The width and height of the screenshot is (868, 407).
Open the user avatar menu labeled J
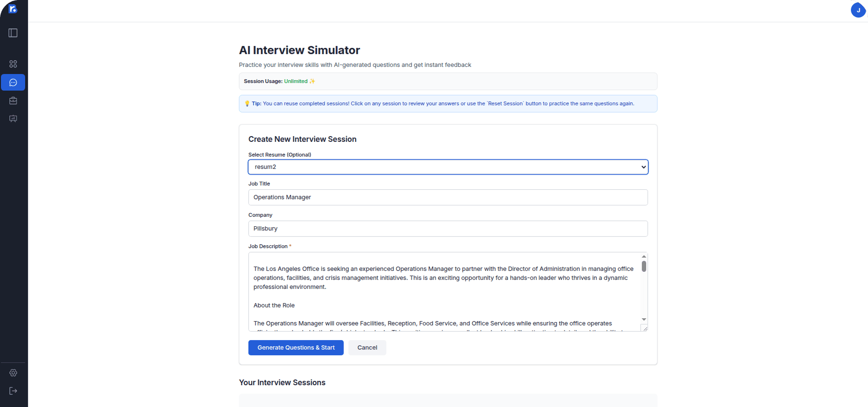click(x=858, y=10)
